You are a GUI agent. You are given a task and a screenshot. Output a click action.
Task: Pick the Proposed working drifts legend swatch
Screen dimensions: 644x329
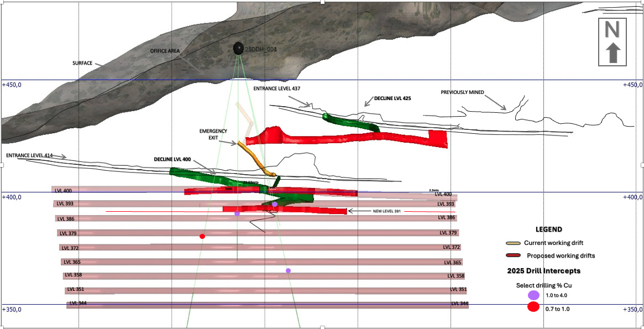[x=513, y=255]
